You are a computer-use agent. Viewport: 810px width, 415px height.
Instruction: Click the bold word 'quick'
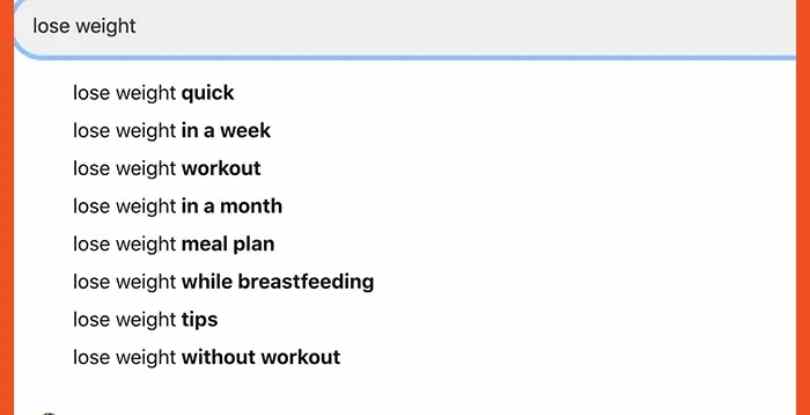click(208, 93)
